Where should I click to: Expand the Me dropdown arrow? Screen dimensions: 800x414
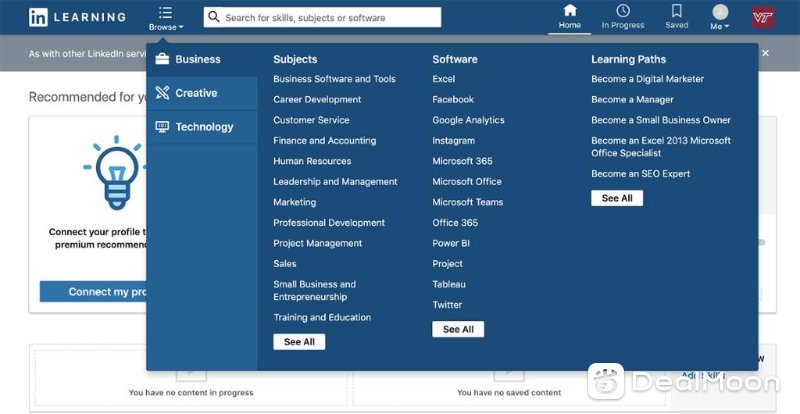(727, 27)
